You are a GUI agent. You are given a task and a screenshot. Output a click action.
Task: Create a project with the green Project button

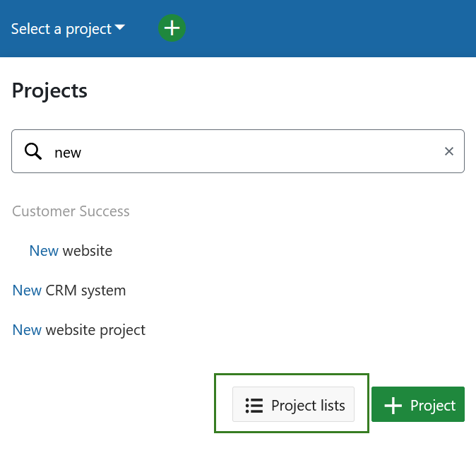(x=418, y=405)
